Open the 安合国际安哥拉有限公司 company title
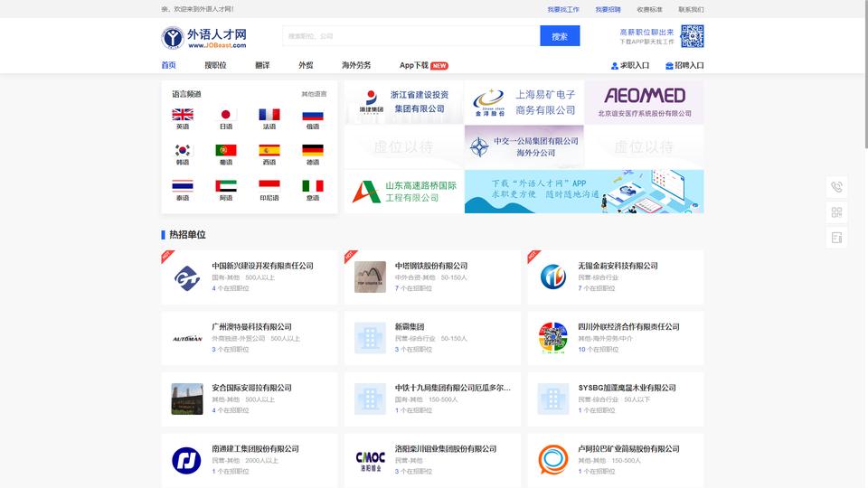 click(x=251, y=388)
